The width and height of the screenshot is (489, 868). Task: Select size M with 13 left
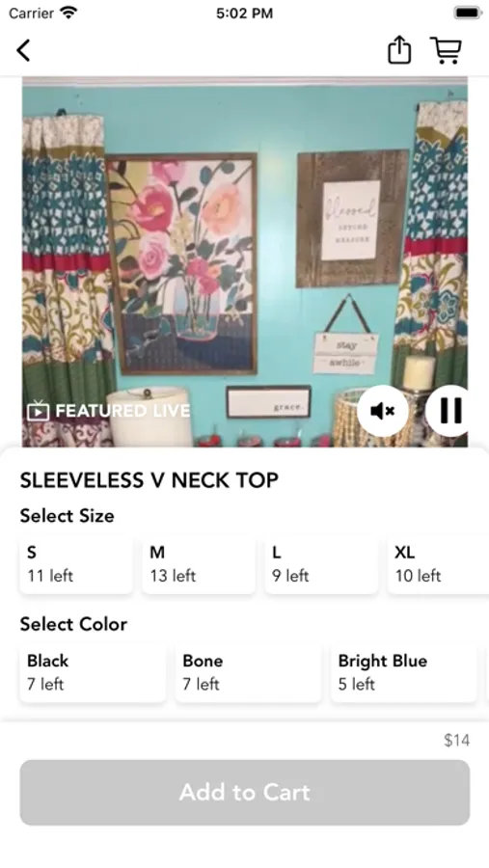[x=199, y=564]
